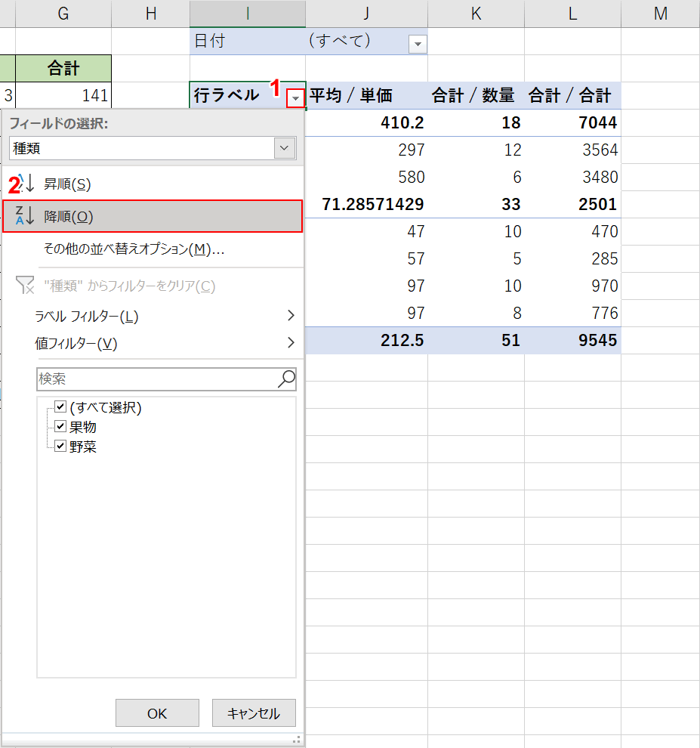Expand the 値フィルター submenu
The height and width of the screenshot is (748, 700).
(290, 343)
